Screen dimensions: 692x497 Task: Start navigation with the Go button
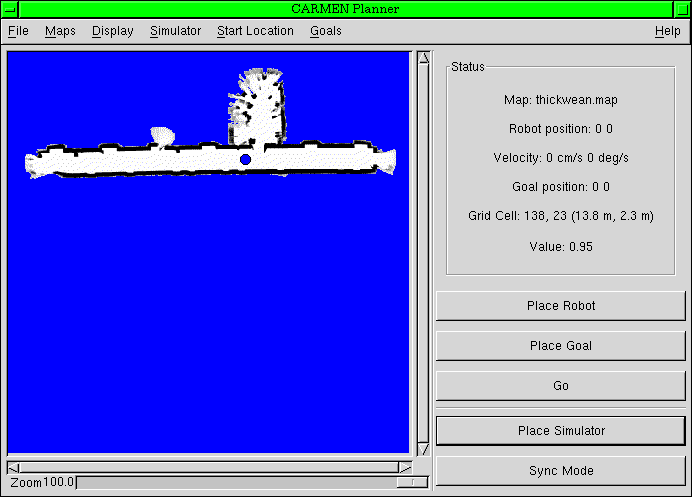[x=561, y=386]
